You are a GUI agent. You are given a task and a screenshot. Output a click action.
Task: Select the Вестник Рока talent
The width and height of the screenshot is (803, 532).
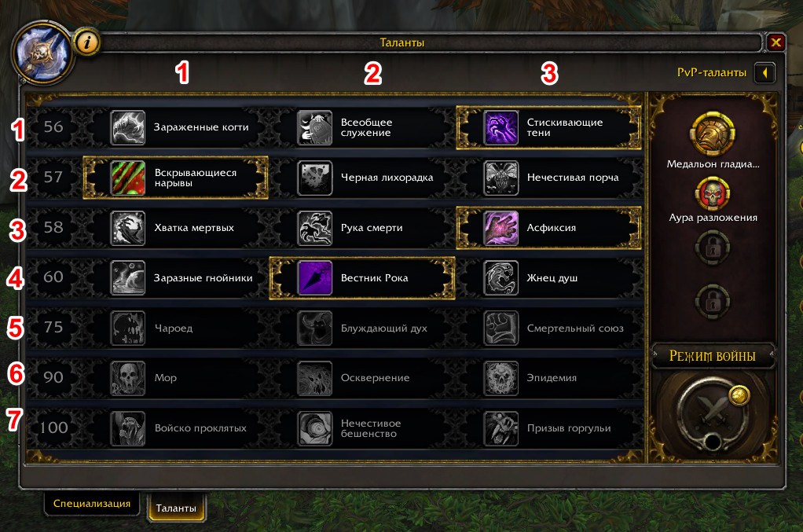(362, 278)
